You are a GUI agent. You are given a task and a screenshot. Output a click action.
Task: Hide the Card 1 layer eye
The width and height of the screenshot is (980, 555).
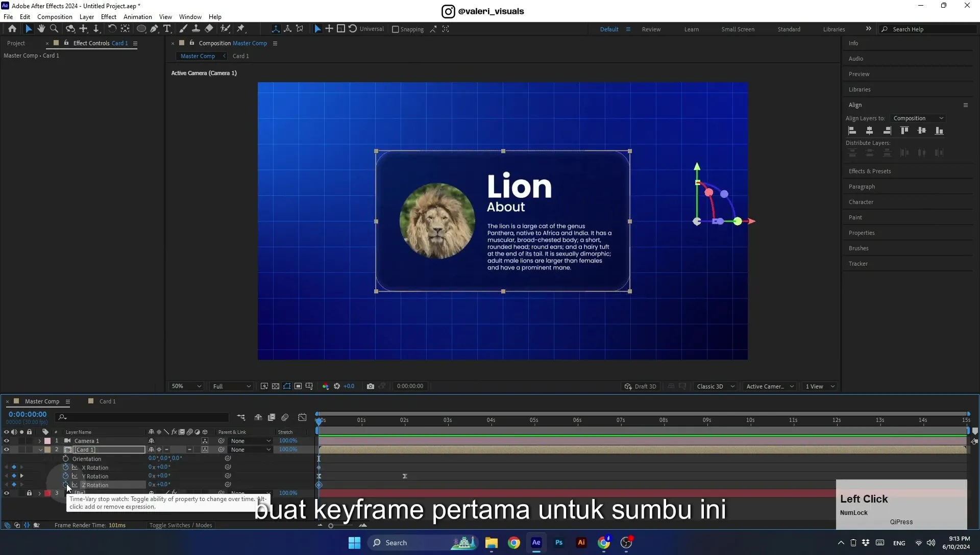tap(7, 449)
